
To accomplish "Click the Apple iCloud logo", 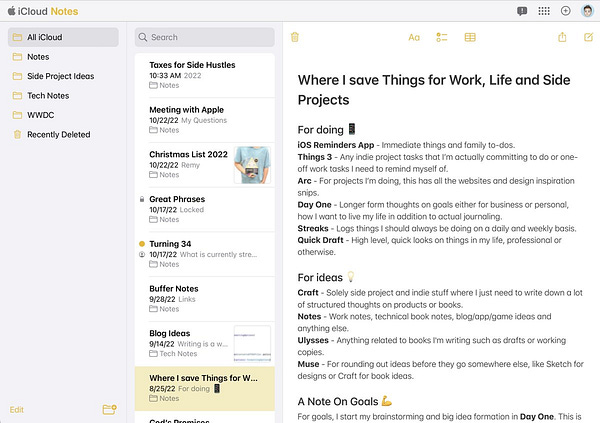I will [x=11, y=11].
